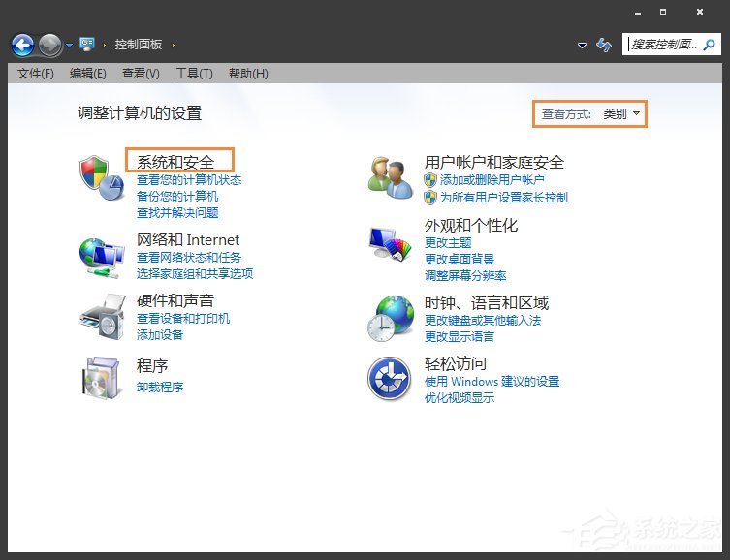The width and height of the screenshot is (730, 560).
Task: Open the 编辑(E) menu
Action: (88, 74)
